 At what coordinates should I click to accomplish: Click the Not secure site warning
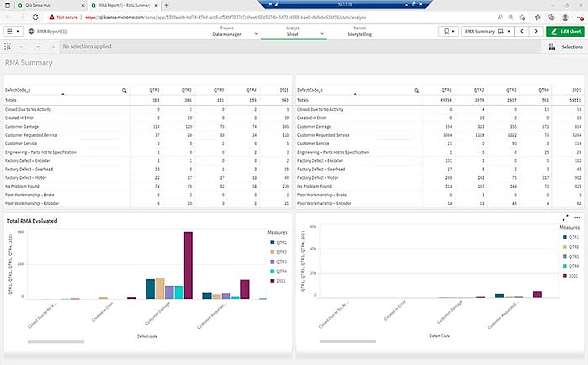tap(64, 17)
